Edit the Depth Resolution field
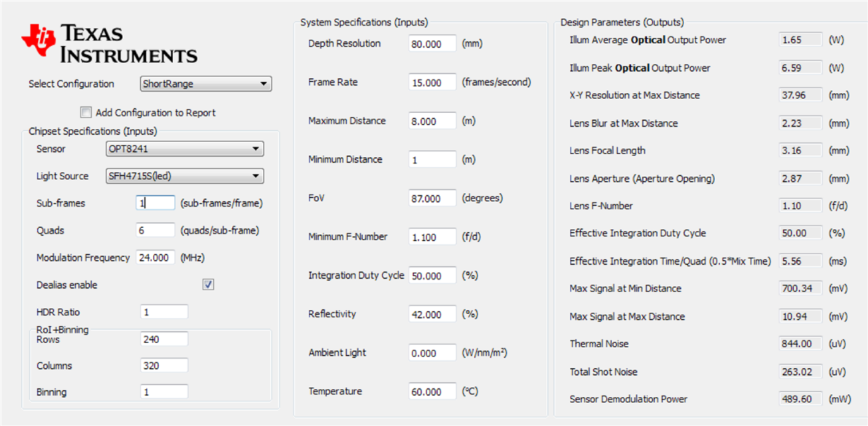Image resolution: width=868 pixels, height=426 pixels. [x=433, y=44]
